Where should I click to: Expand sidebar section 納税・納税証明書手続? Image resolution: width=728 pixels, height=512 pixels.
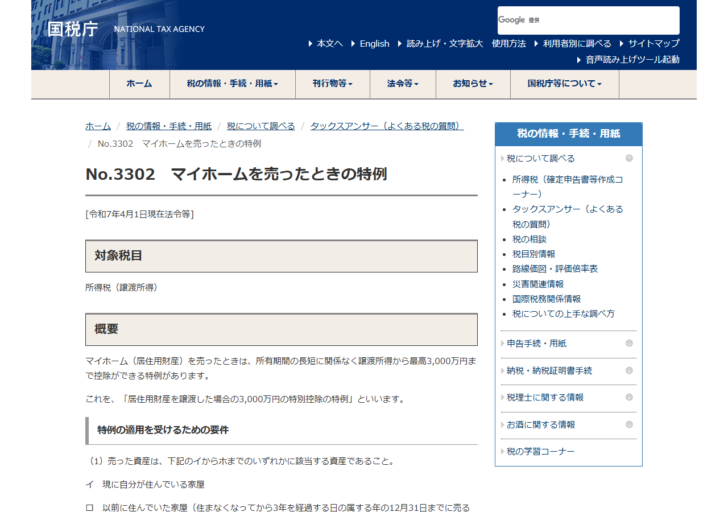tap(549, 370)
